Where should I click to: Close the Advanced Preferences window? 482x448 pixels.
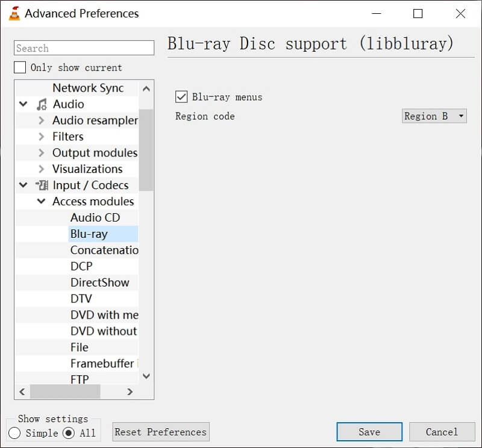click(x=460, y=13)
